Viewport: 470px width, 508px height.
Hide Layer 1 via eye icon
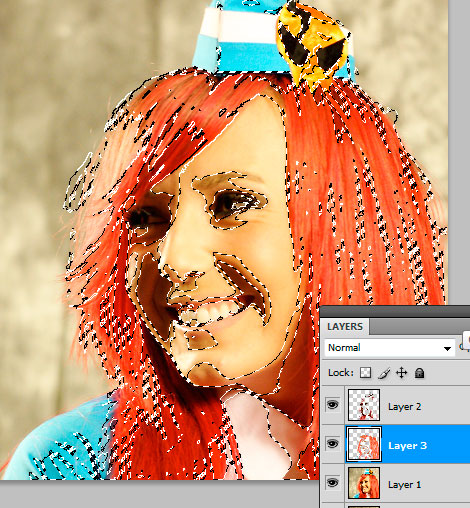(x=332, y=483)
